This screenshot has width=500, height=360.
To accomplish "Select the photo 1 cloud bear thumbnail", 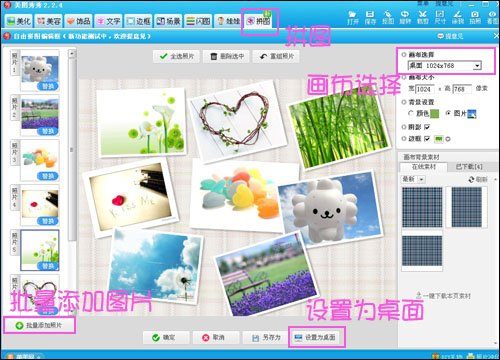I will coord(40,70).
